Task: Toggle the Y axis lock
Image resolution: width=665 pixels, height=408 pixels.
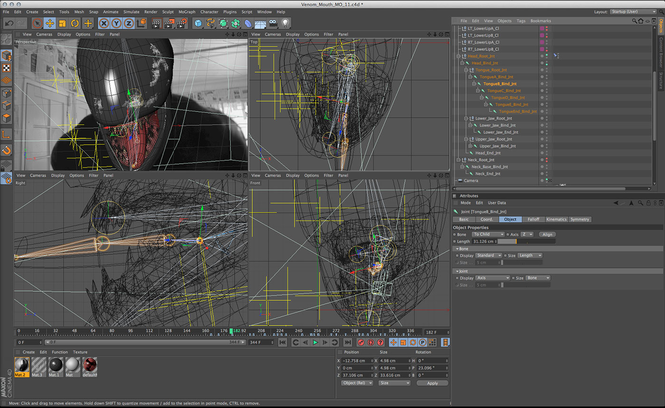Action: coord(116,23)
